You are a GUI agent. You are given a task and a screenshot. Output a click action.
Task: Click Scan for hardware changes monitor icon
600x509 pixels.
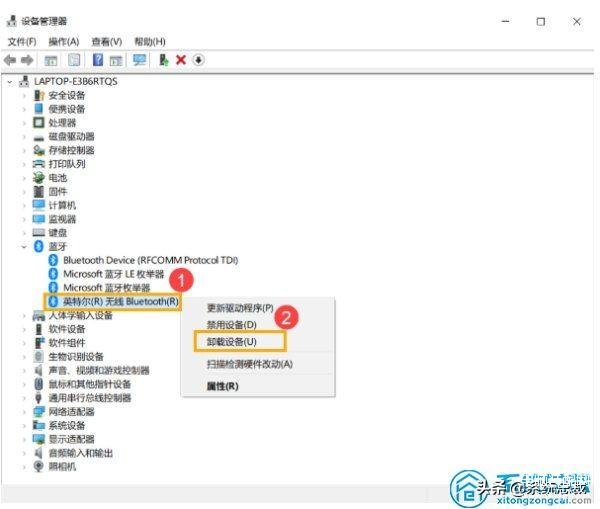(x=139, y=60)
